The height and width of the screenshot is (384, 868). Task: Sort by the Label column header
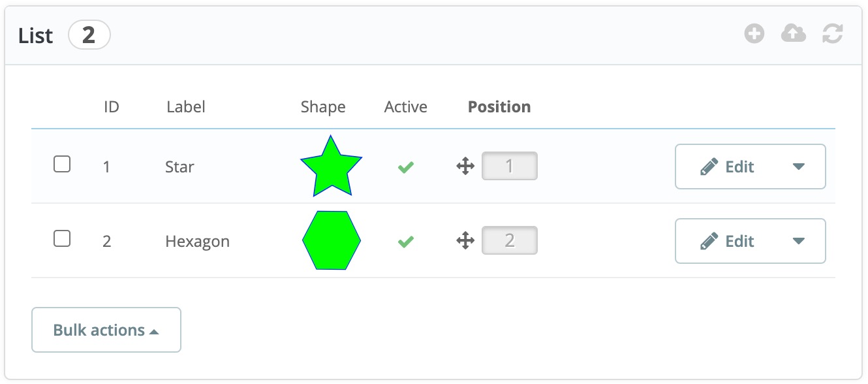point(186,107)
